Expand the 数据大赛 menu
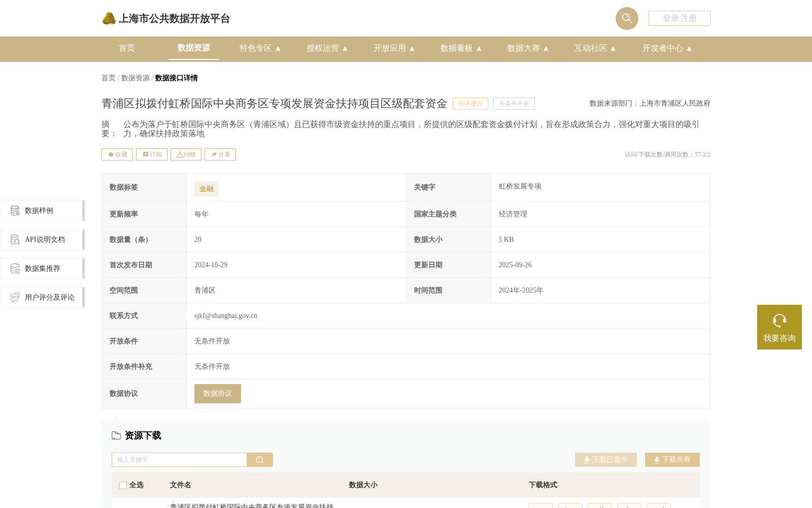This screenshot has width=812, height=508. click(x=528, y=48)
